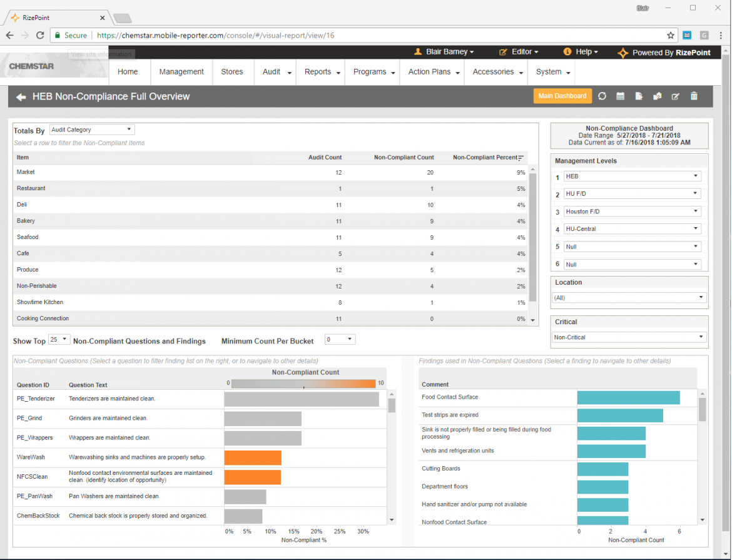Click the refresh dashboard icon
This screenshot has width=732, height=560.
point(602,96)
